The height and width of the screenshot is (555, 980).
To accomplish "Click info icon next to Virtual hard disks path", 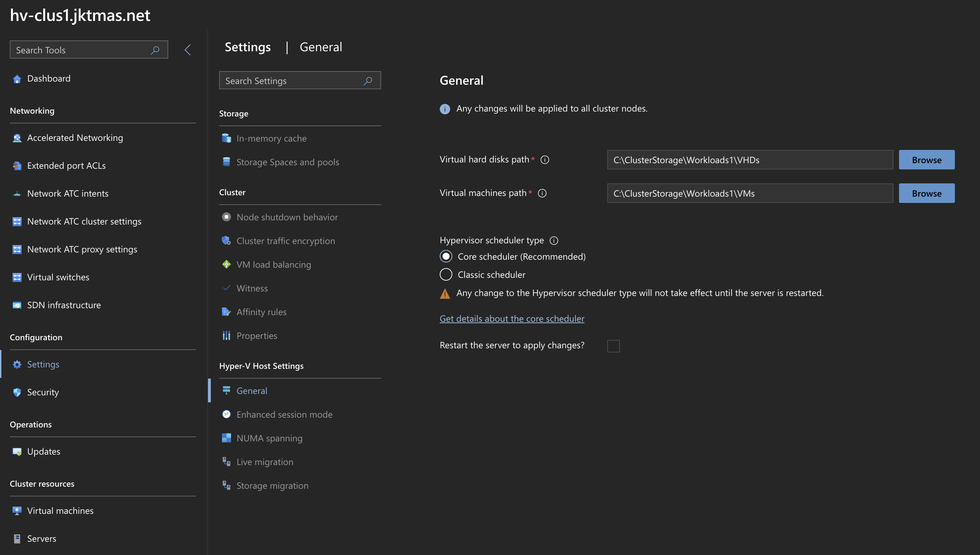I will click(x=545, y=160).
